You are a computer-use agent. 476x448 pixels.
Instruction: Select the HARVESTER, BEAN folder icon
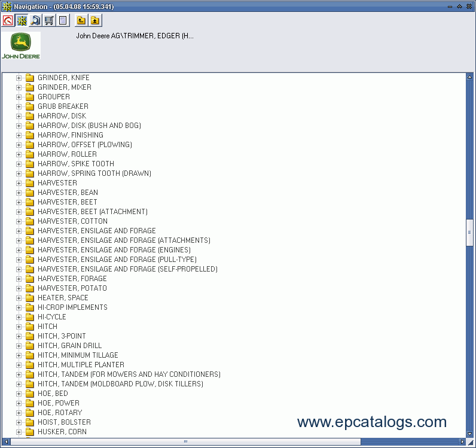(29, 193)
